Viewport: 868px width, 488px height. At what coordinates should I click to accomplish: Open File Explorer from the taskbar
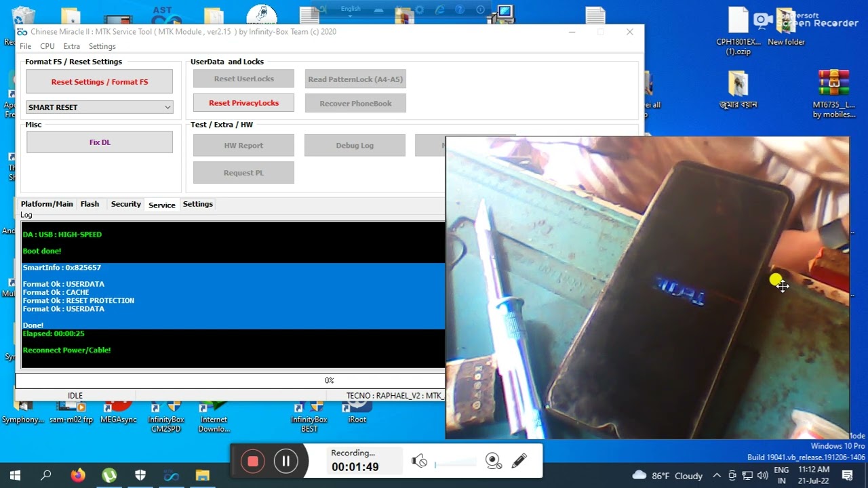point(203,475)
